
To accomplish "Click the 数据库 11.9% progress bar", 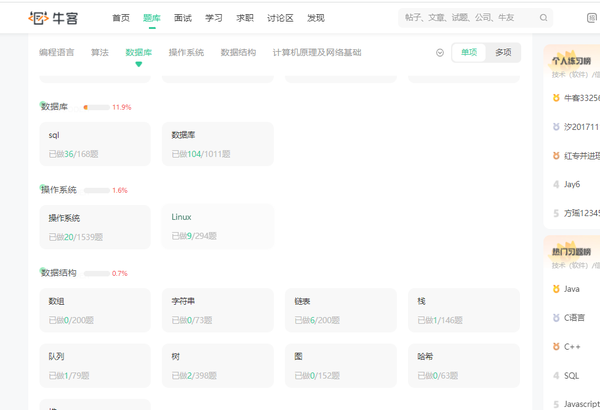I will point(97,107).
